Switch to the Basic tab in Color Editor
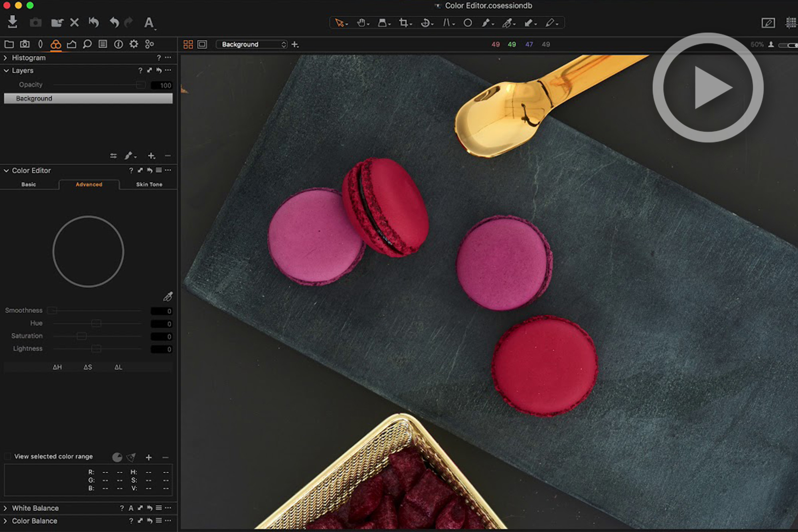This screenshot has height=532, width=798. tap(30, 184)
